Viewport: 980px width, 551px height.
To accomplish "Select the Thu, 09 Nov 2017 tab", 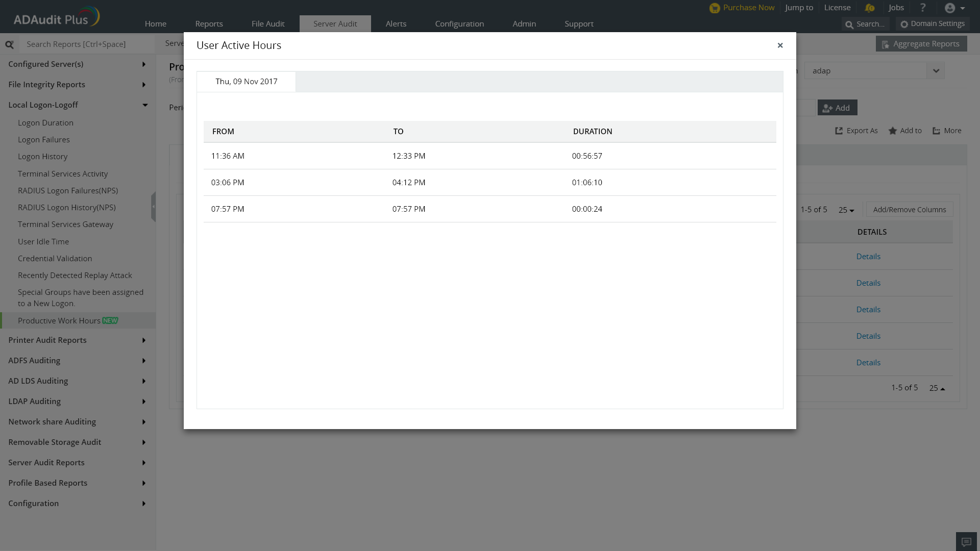I will [246, 82].
